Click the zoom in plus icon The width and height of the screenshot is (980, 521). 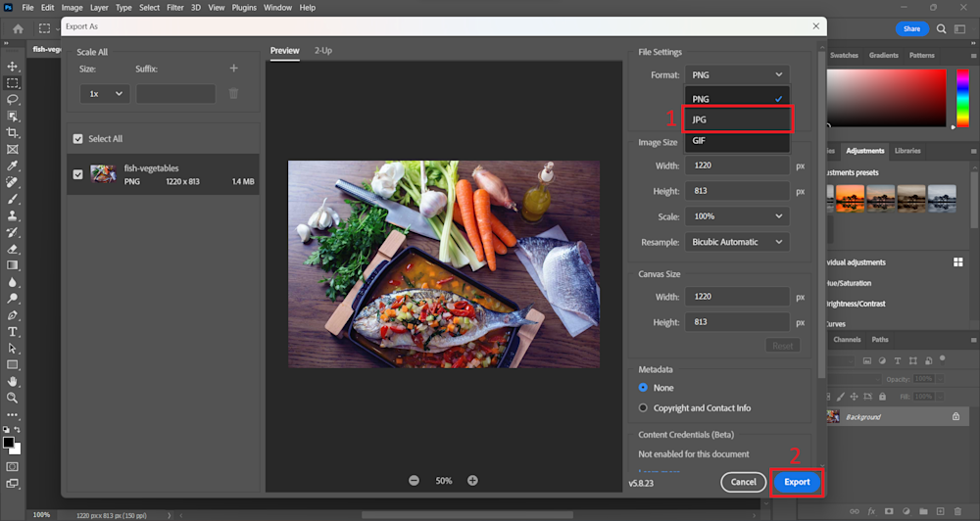(x=472, y=481)
